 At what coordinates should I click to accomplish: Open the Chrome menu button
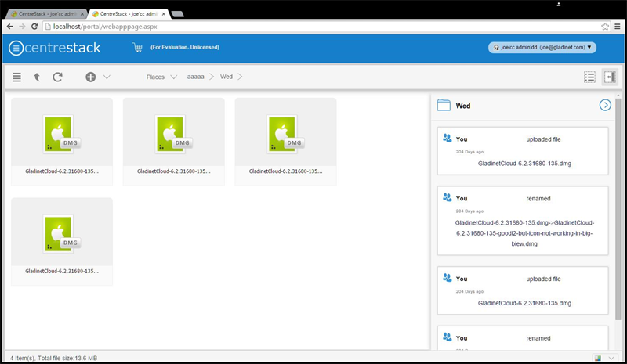618,27
